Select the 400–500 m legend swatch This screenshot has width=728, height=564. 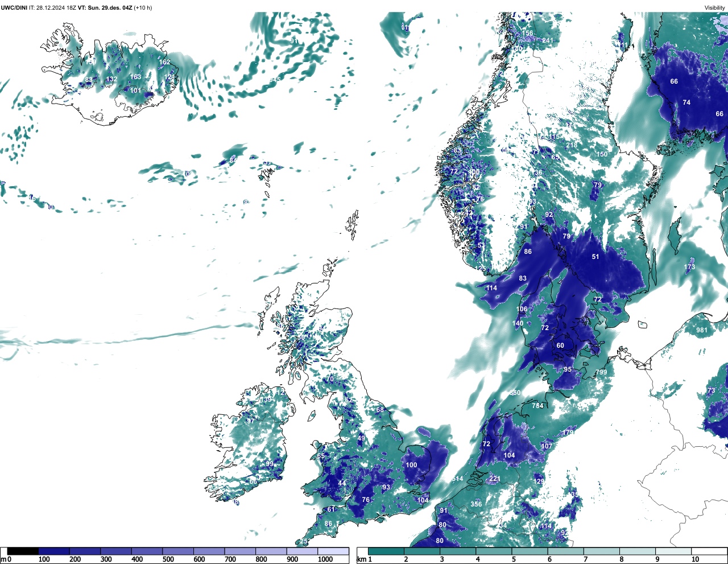tap(147, 551)
